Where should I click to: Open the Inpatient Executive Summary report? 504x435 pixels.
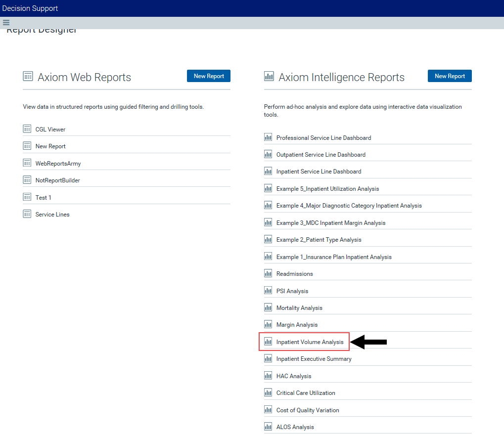click(x=314, y=359)
